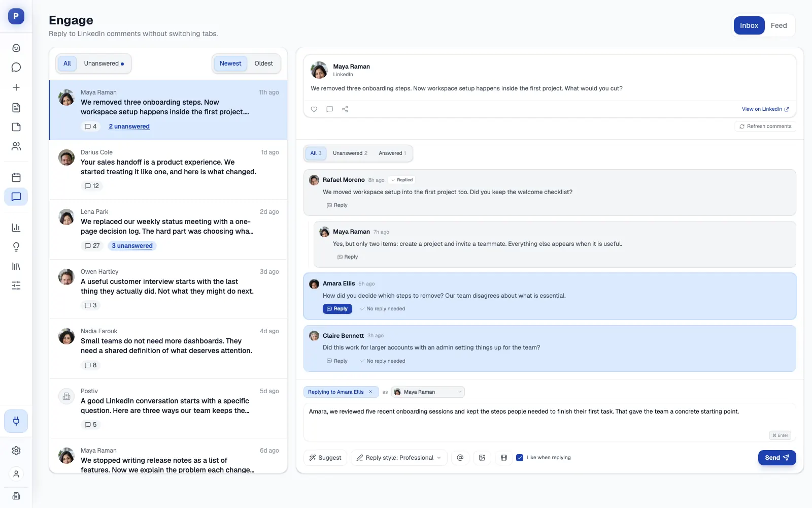Click the image attachment icon in composer
The width and height of the screenshot is (812, 508).
point(482,458)
